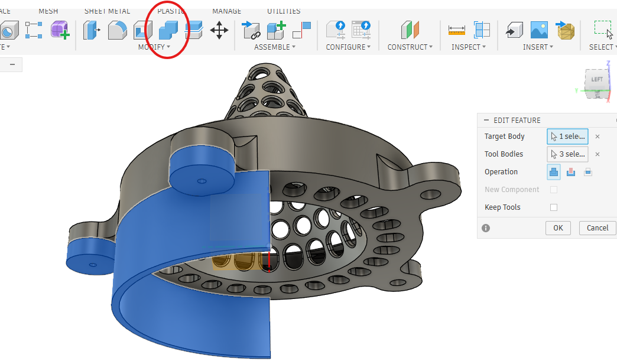Image resolution: width=617 pixels, height=364 pixels.
Task: Click the Insert Mesh icon
Action: click(565, 30)
